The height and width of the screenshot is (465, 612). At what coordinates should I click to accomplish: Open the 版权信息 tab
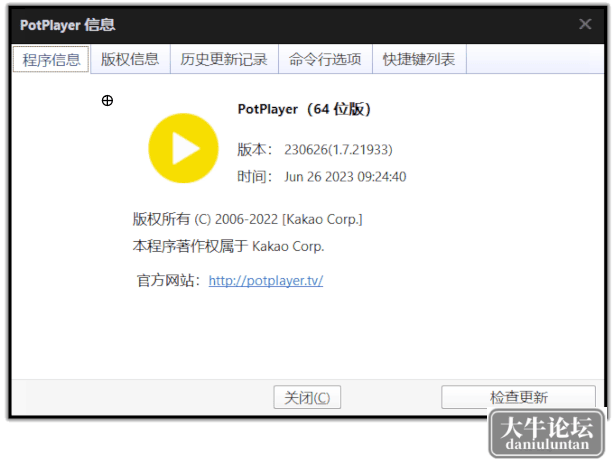point(130,59)
